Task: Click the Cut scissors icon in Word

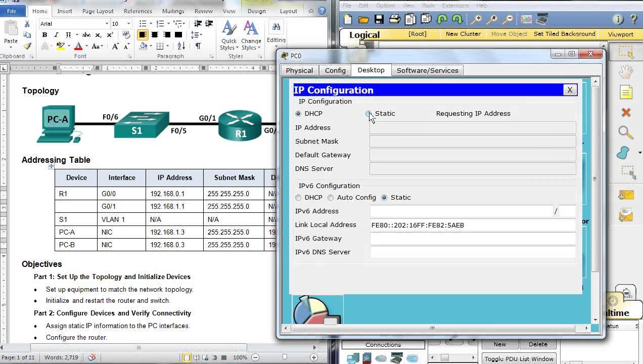Action: point(27,24)
